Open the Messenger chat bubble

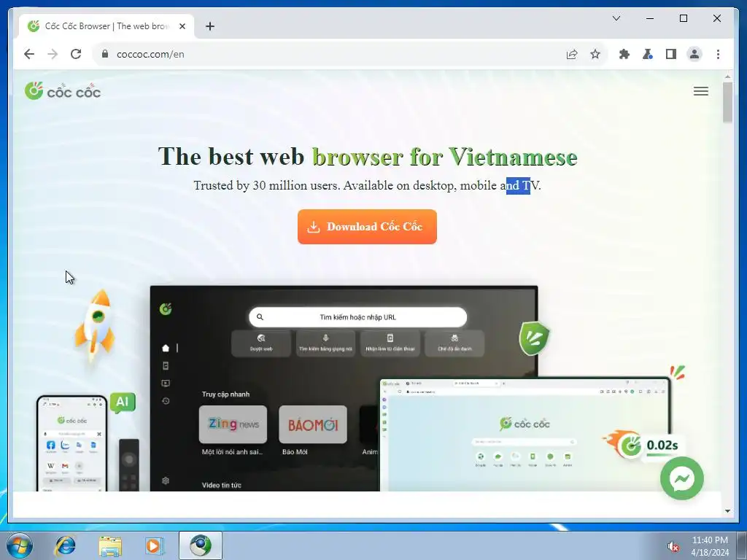click(682, 478)
